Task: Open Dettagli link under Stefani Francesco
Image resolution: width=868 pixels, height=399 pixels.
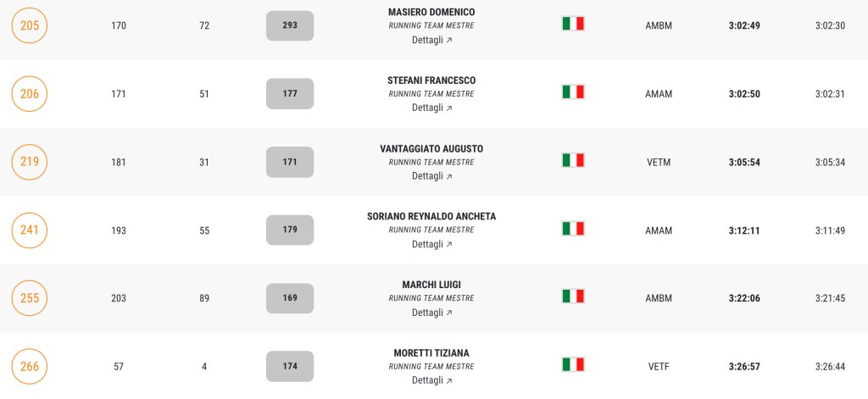Action: pos(431,108)
